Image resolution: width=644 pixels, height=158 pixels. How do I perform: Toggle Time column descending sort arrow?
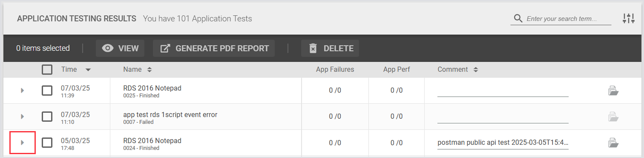pyautogui.click(x=88, y=70)
